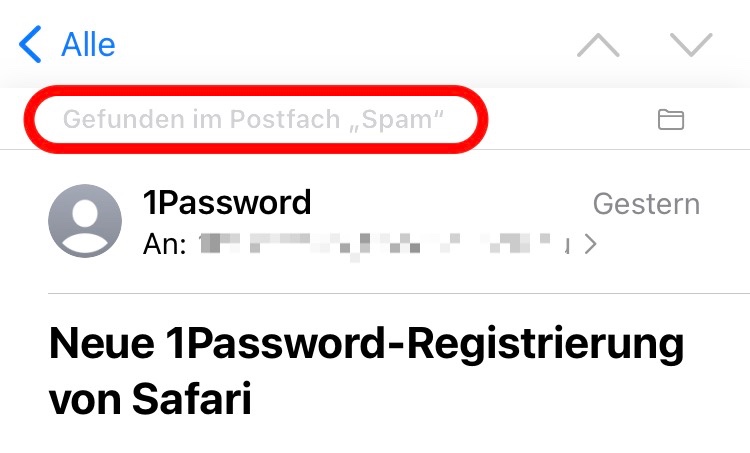
Task: Tap the gray sender avatar icon
Action: tap(85, 221)
